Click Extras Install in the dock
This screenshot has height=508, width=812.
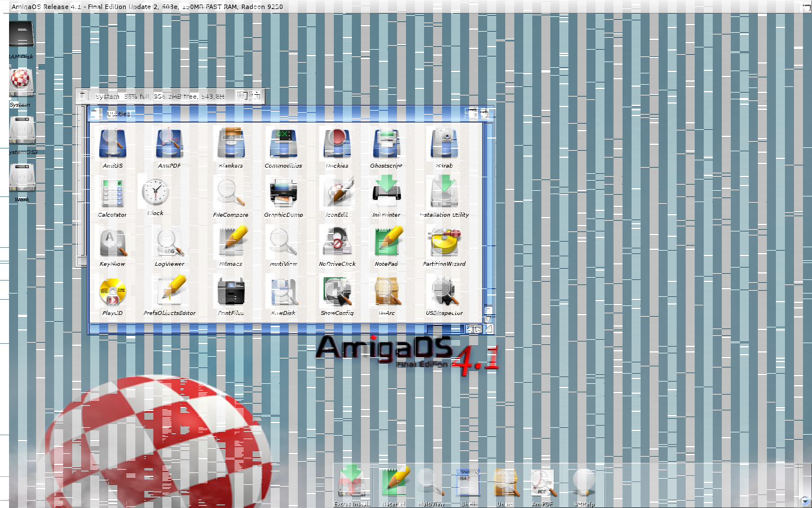tap(352, 484)
